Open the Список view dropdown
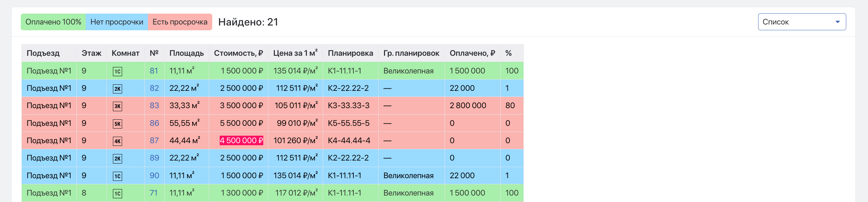The image size is (868, 202). pos(802,22)
